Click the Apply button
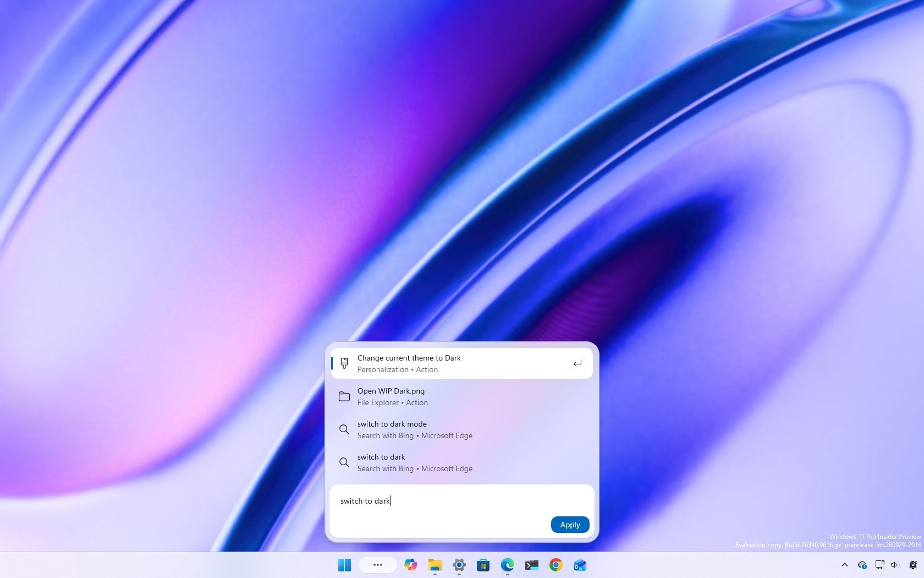Viewport: 924px width, 578px height. pos(570,525)
